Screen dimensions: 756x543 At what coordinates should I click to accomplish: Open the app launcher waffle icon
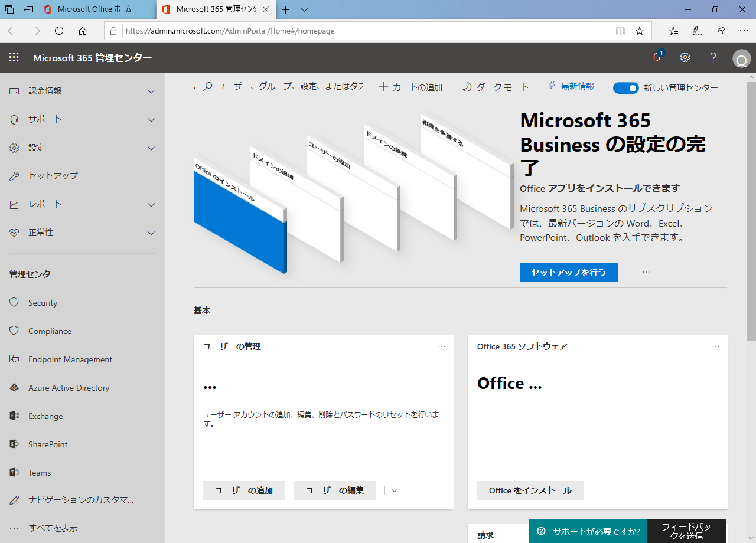pyautogui.click(x=14, y=57)
